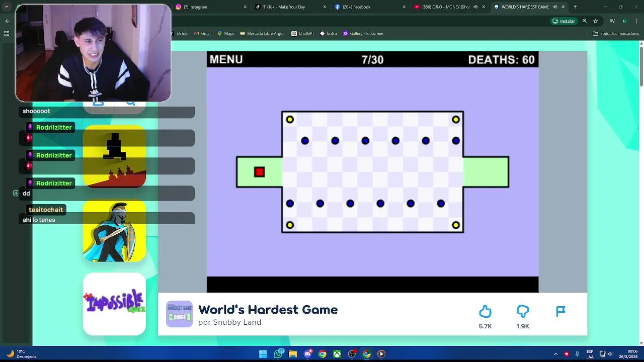Open a new browser tab
Viewport: 644px width, 362px height.
click(575, 7)
